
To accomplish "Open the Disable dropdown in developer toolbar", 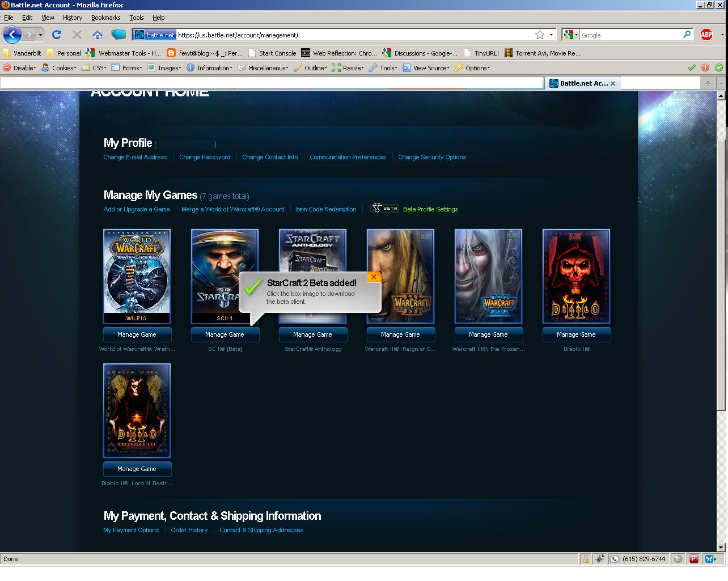I will tap(19, 68).
